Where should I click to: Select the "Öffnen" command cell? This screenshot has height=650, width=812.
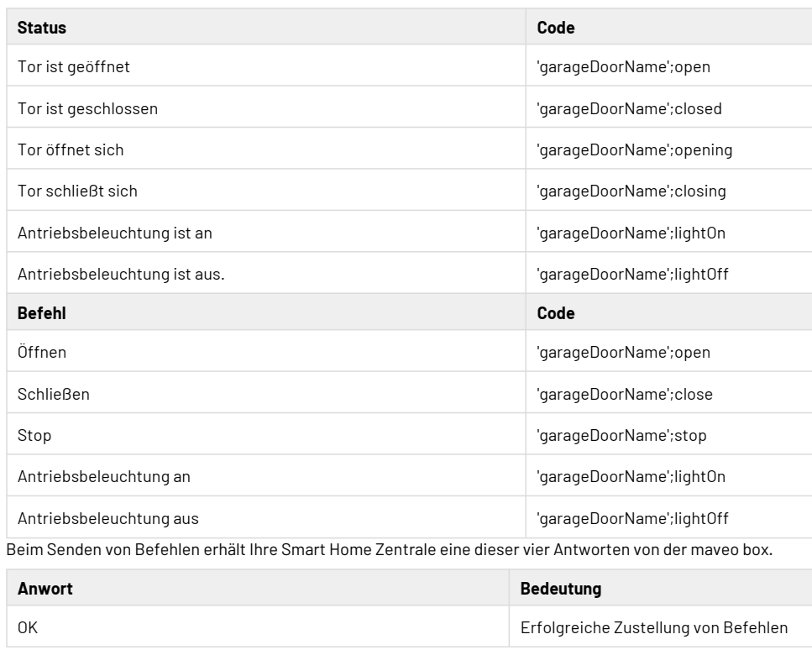(43, 353)
